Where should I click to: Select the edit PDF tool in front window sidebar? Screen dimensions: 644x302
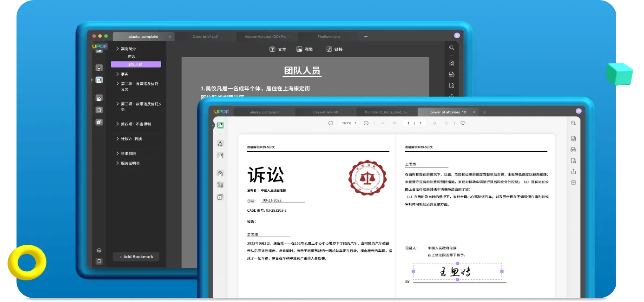pyautogui.click(x=220, y=155)
